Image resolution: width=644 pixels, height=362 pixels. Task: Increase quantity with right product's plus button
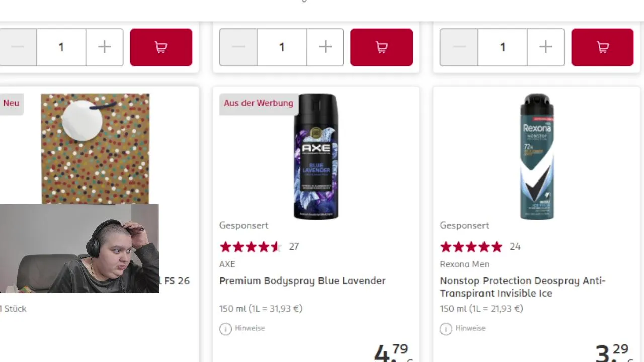[545, 47]
